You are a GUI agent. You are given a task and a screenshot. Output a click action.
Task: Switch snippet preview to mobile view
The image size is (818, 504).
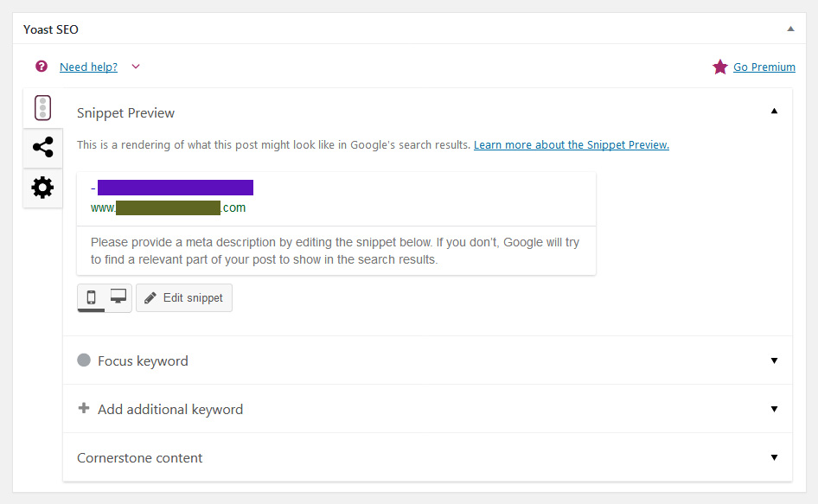(92, 297)
